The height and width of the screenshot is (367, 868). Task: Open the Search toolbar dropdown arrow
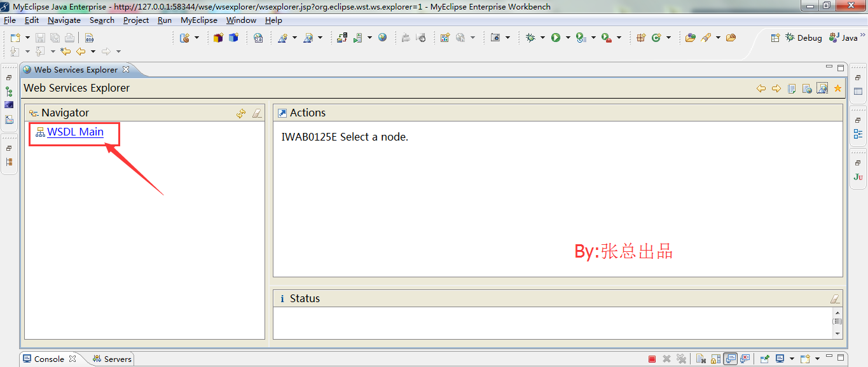tap(718, 38)
